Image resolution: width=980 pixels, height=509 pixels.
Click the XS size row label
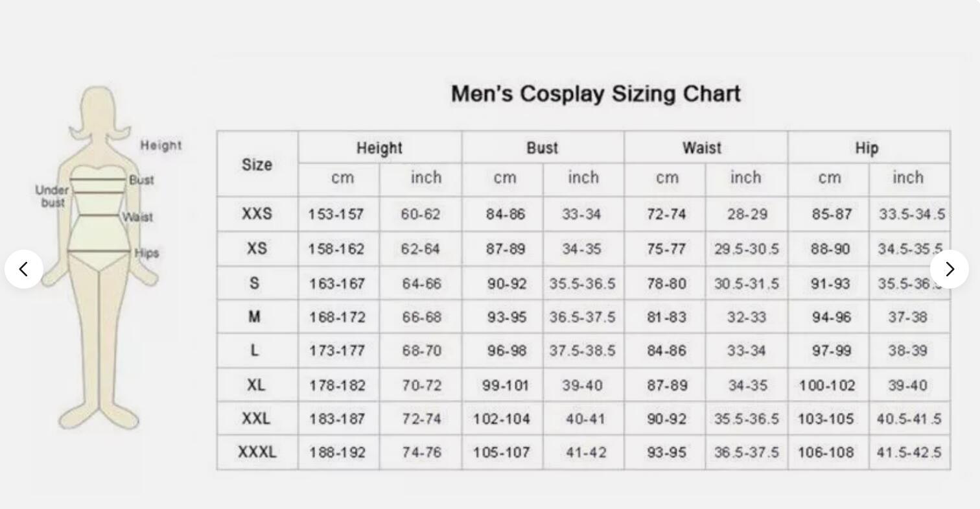point(257,249)
